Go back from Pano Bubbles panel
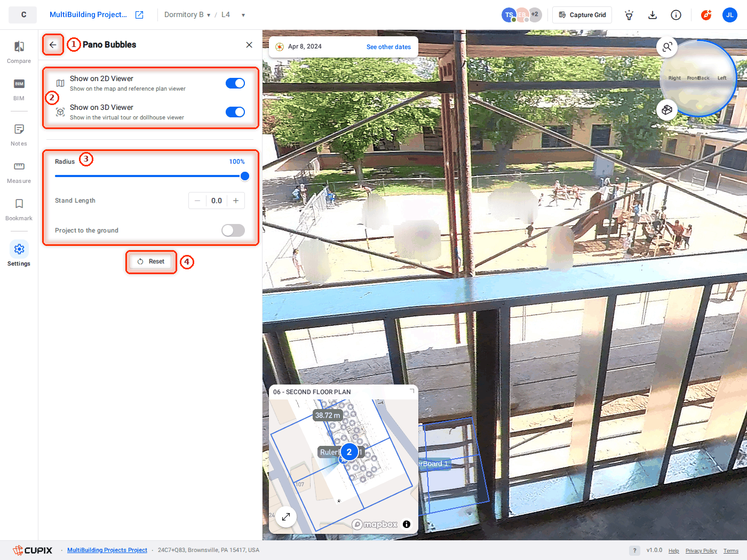 click(53, 45)
